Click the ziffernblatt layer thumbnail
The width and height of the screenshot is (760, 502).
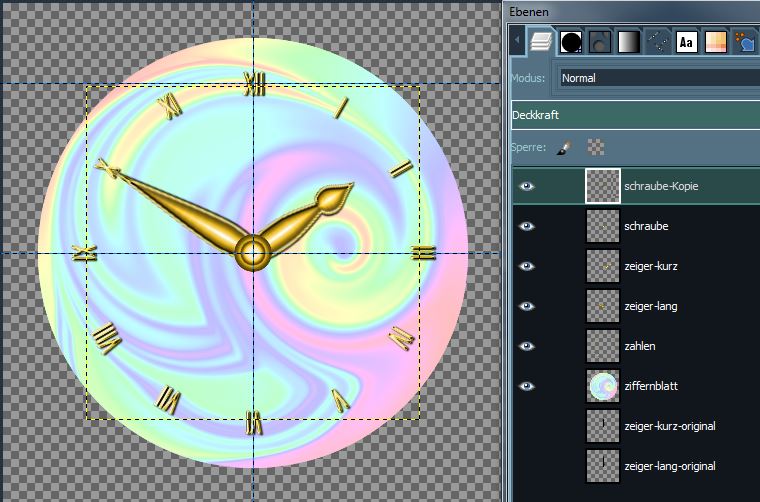[603, 386]
